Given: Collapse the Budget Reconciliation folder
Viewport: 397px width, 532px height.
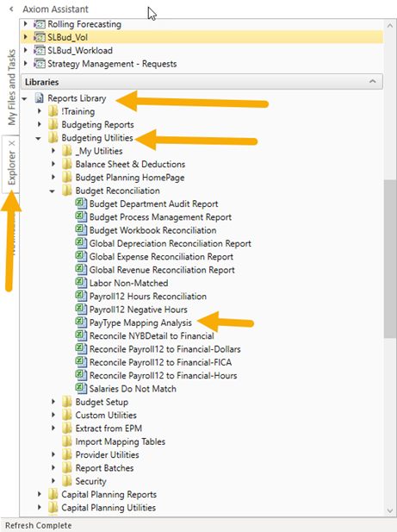Looking at the screenshot, I should pyautogui.click(x=53, y=191).
